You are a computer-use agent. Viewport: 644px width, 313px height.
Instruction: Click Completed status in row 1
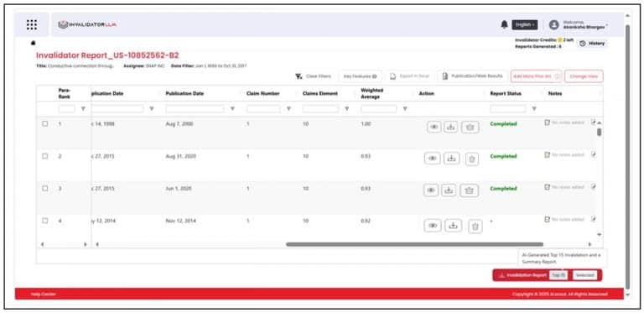[503, 124]
